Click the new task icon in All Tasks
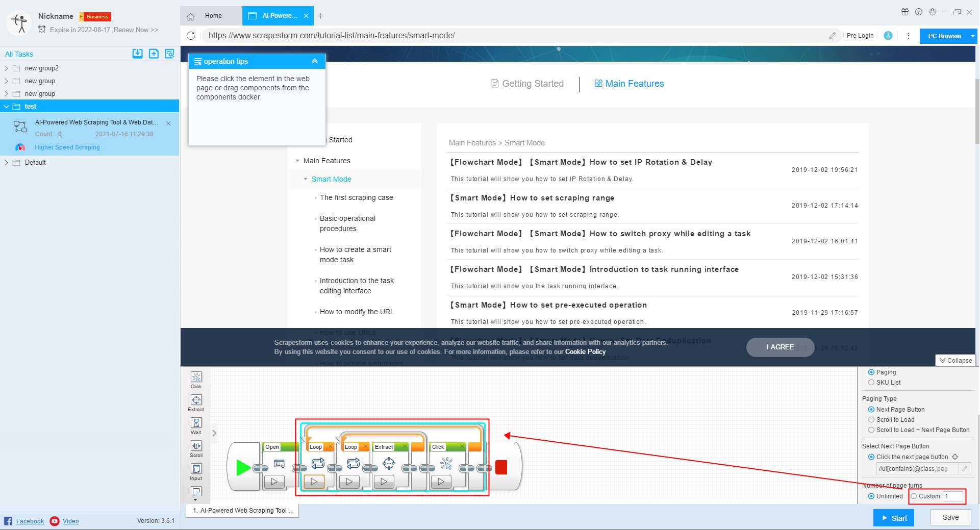 pos(154,54)
